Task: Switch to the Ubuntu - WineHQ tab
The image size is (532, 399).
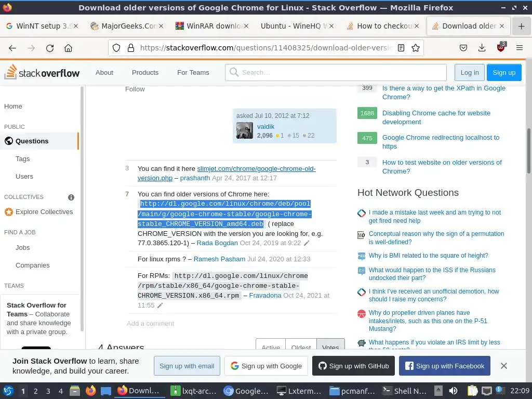Action: pyautogui.click(x=297, y=26)
